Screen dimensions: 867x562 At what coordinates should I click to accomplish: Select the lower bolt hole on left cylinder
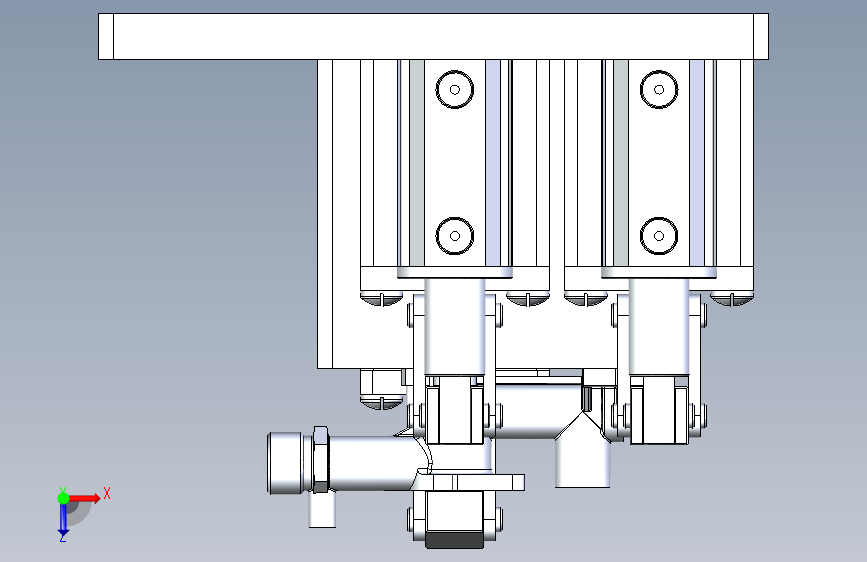pos(455,236)
